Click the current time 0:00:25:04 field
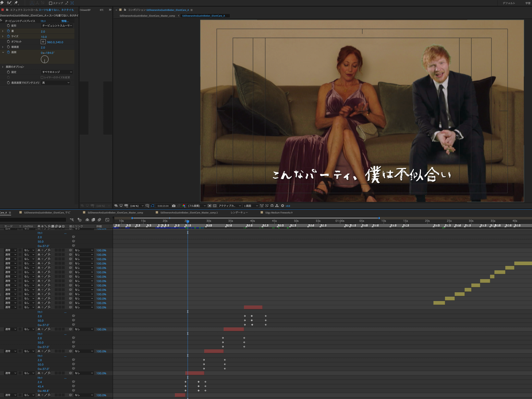 click(x=163, y=206)
